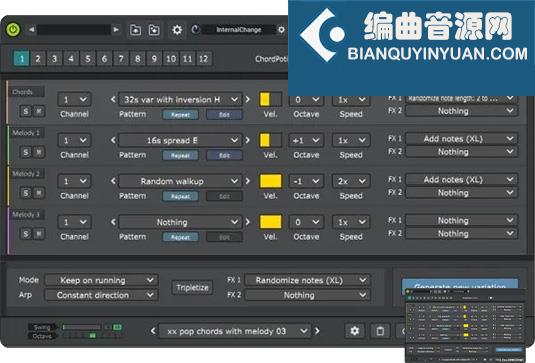Toggle Repeat on the Chords row
535x363 pixels.
tap(180, 115)
